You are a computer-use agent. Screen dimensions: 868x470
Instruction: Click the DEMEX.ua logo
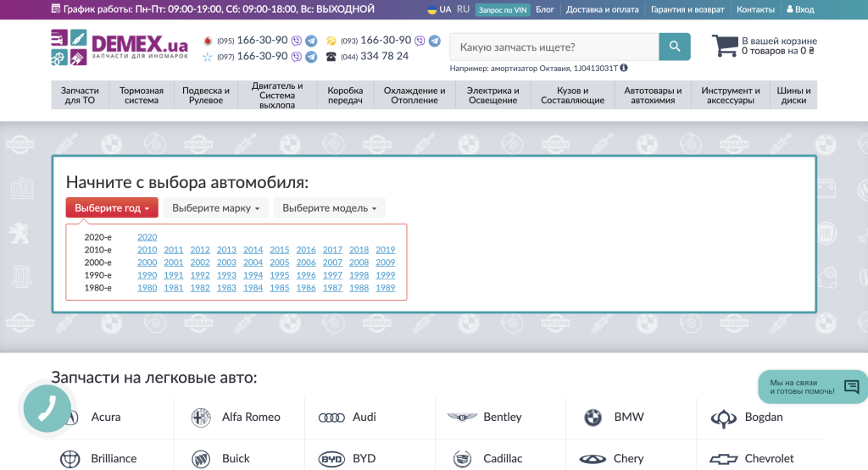(x=120, y=47)
